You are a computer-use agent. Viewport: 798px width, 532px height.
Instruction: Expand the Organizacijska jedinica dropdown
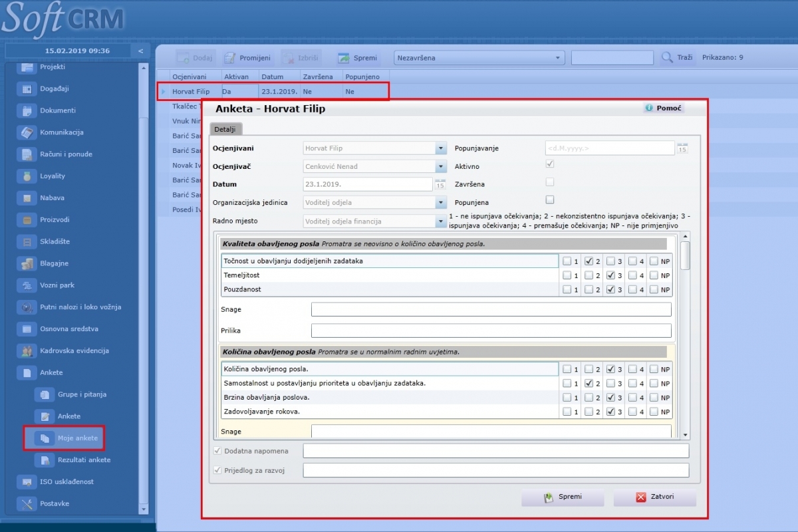(x=441, y=203)
